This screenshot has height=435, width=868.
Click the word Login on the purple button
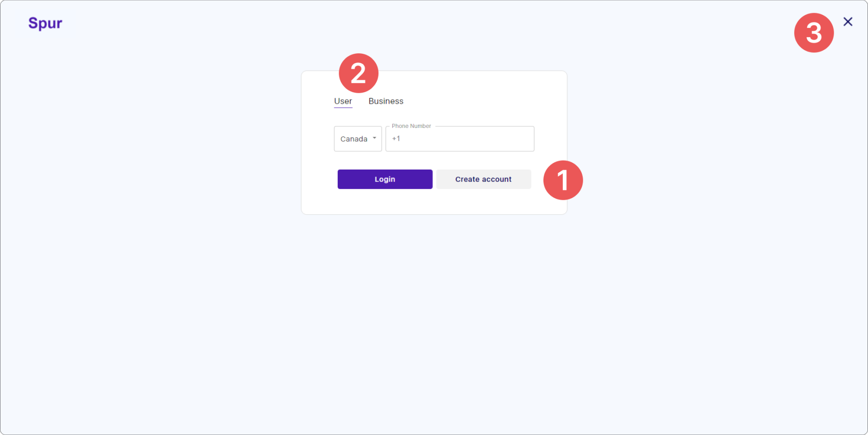(385, 179)
